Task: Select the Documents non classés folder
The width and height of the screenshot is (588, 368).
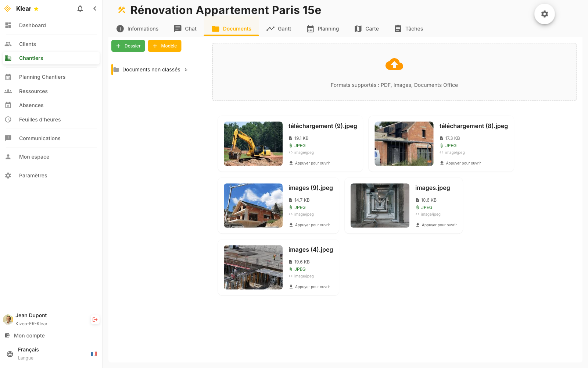Action: tap(151, 70)
